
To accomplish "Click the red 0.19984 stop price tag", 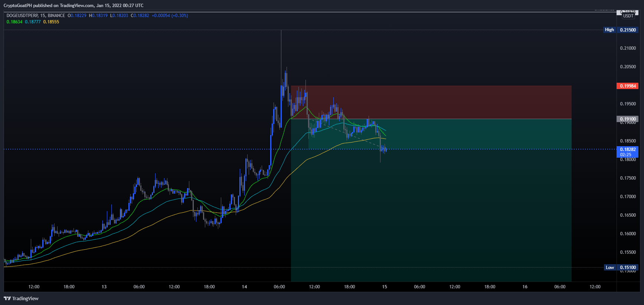I will click(x=628, y=86).
